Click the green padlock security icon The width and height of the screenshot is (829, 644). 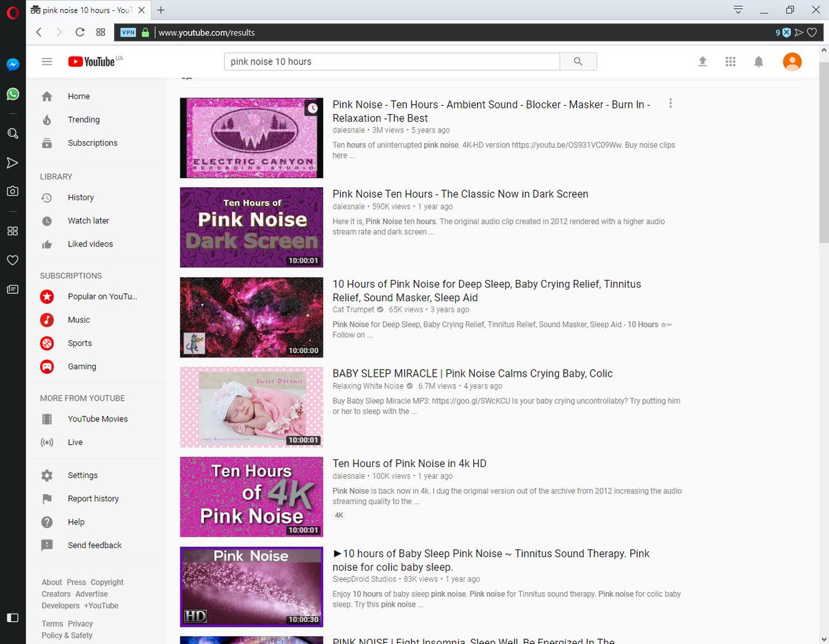145,32
